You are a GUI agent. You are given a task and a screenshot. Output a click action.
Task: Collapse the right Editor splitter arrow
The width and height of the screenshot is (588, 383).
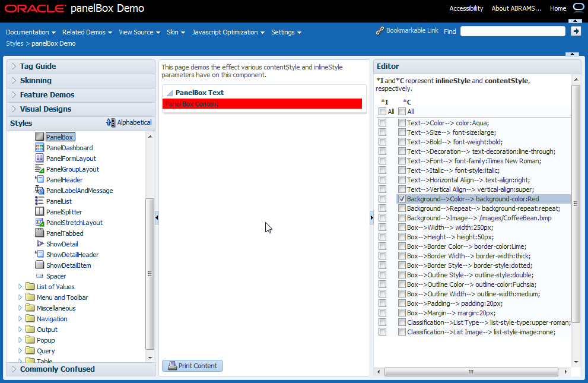point(371,217)
